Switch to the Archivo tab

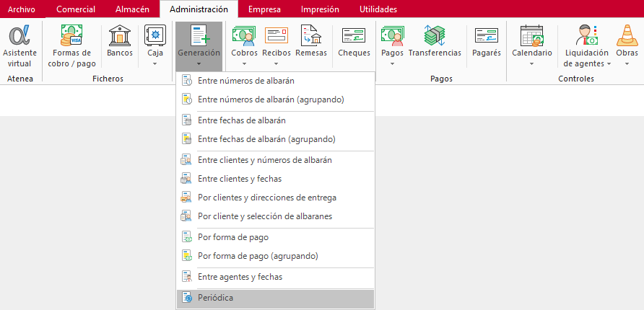click(x=22, y=9)
